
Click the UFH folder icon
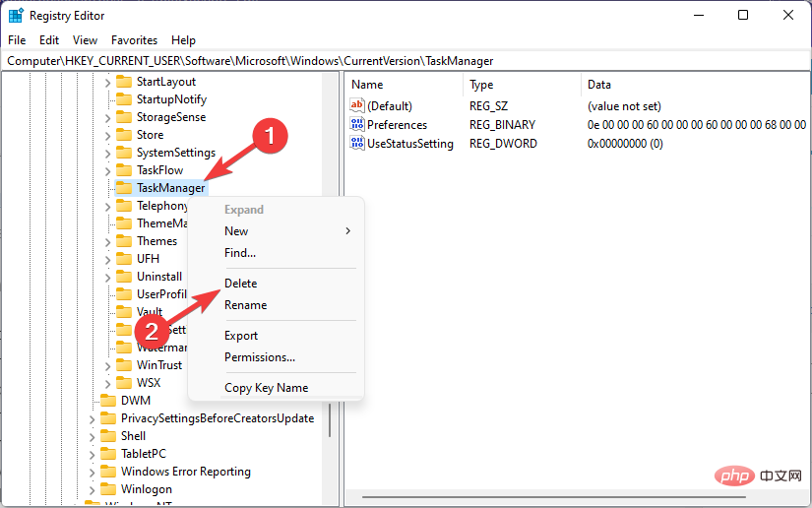click(124, 258)
